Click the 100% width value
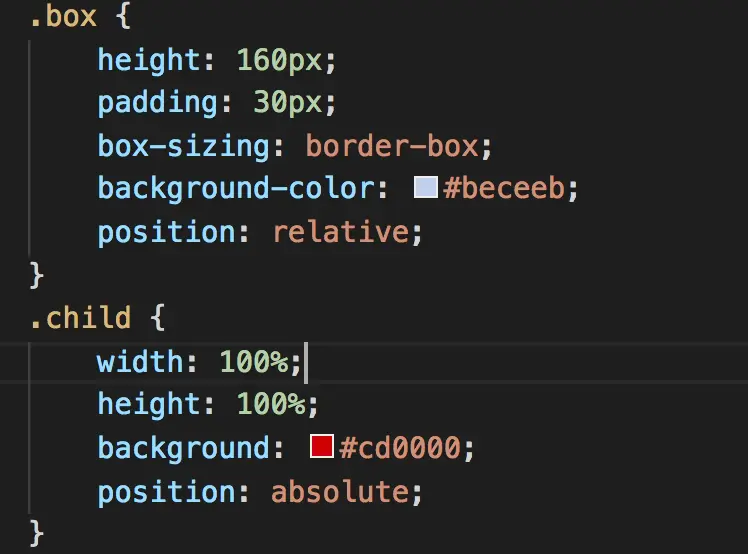 tap(254, 361)
